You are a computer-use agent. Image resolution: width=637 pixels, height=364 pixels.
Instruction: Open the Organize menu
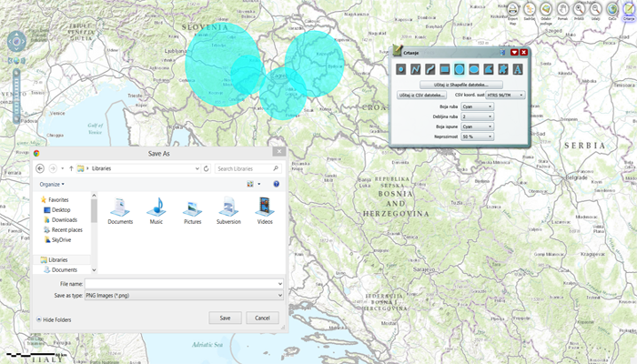coord(51,184)
